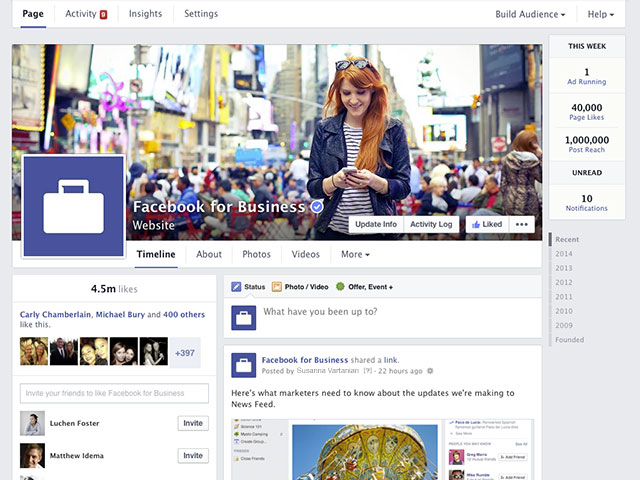Image resolution: width=640 pixels, height=480 pixels.
Task: Open the About tab
Action: click(209, 254)
